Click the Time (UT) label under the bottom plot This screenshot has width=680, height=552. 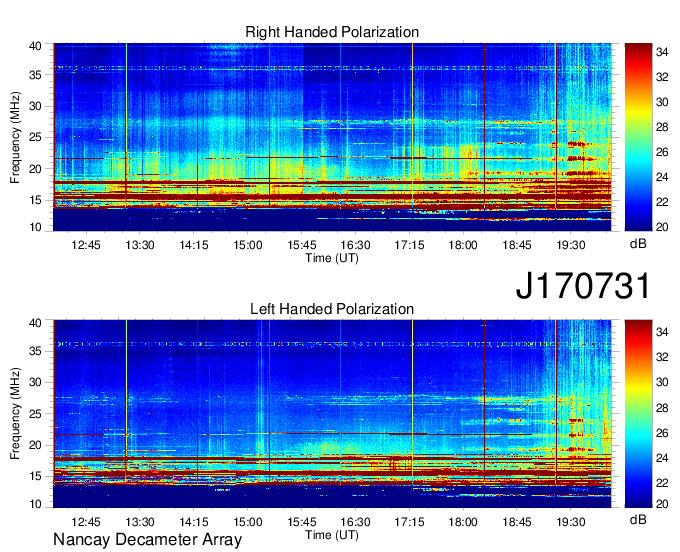[332, 535]
